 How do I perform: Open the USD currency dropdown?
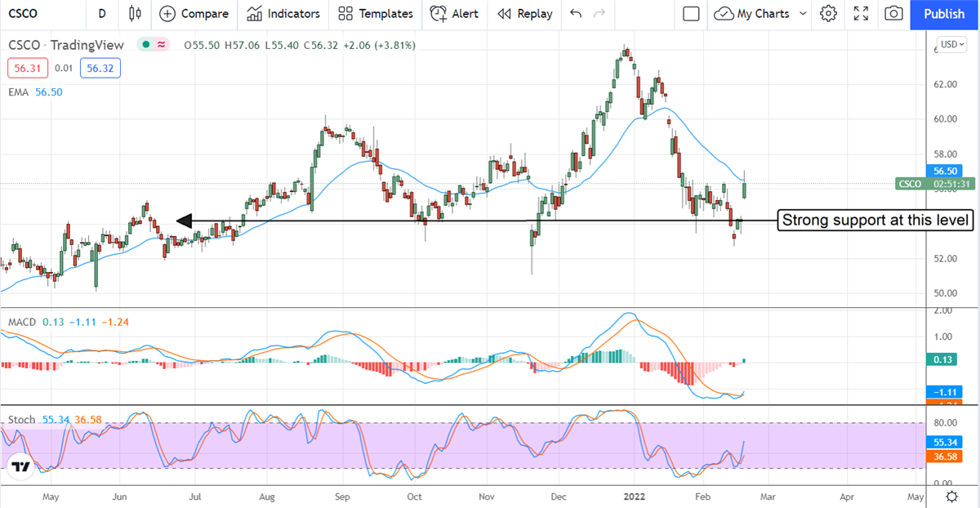click(951, 44)
